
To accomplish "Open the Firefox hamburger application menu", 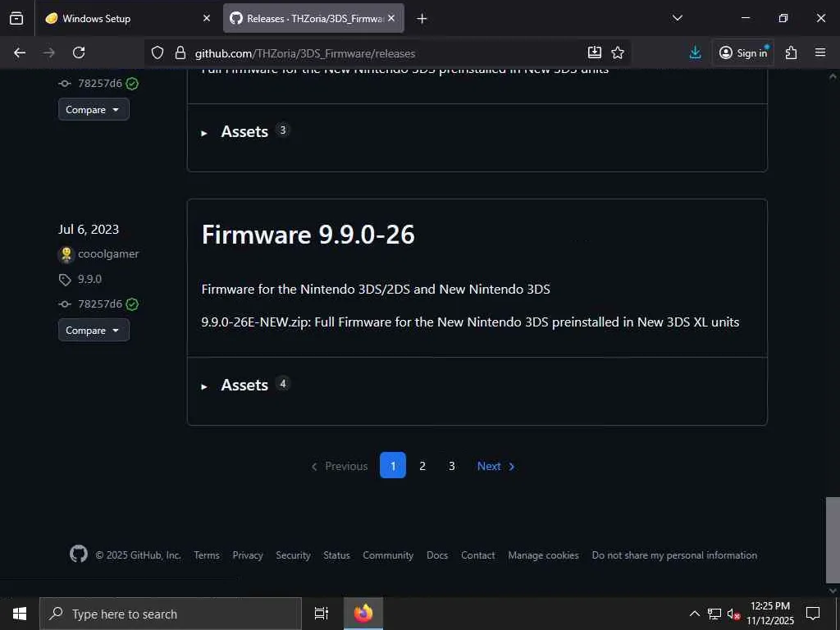I will pyautogui.click(x=820, y=52).
